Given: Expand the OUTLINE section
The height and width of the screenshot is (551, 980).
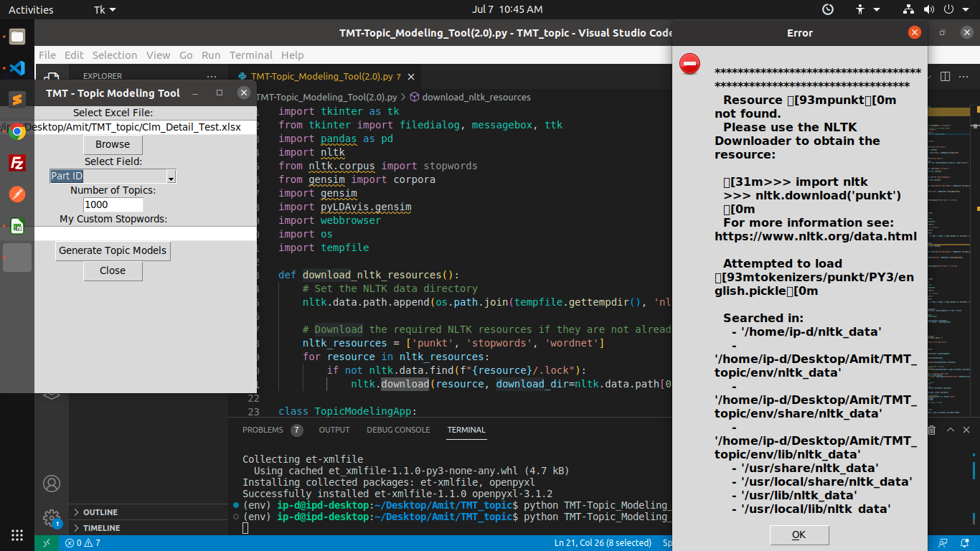Looking at the screenshot, I should click(x=100, y=512).
